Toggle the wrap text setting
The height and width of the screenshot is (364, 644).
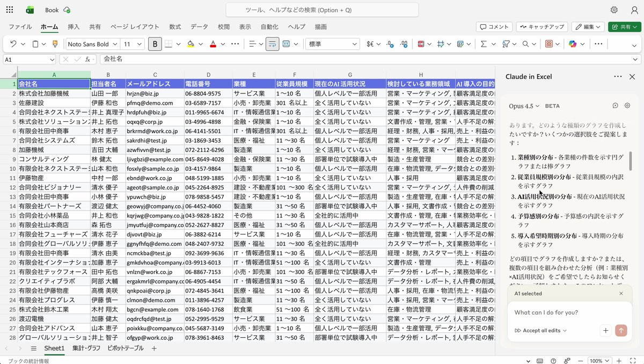point(272,43)
